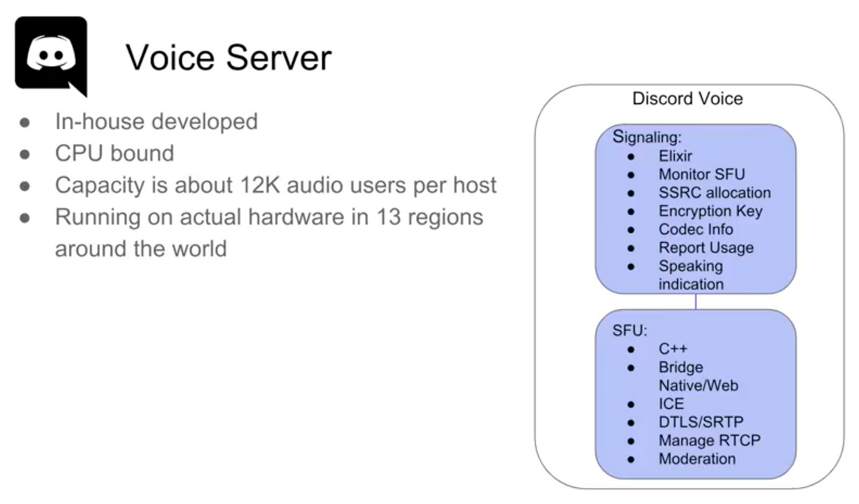The height and width of the screenshot is (504, 859).
Task: Select the 'SSRC allocation' item
Action: [715, 192]
